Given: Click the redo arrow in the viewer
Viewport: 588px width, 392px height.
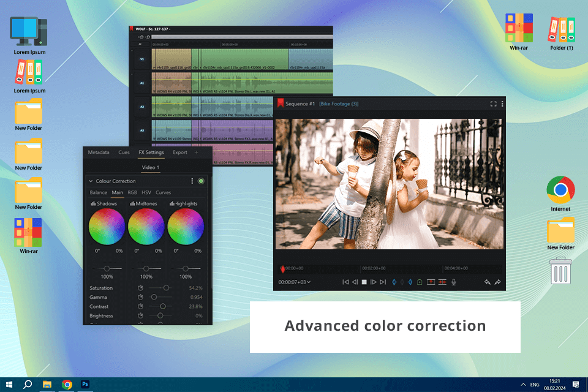Looking at the screenshot, I should [497, 282].
